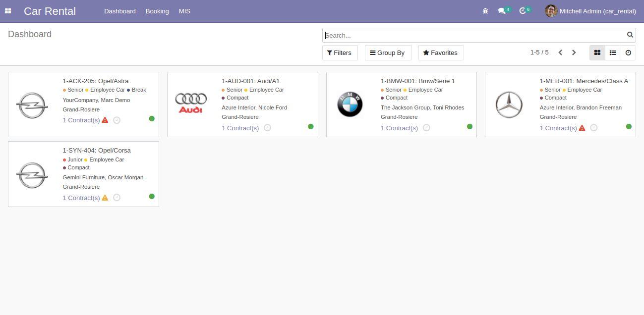This screenshot has height=315, width=644.
Task: Focus the Search input field
Action: click(473, 35)
